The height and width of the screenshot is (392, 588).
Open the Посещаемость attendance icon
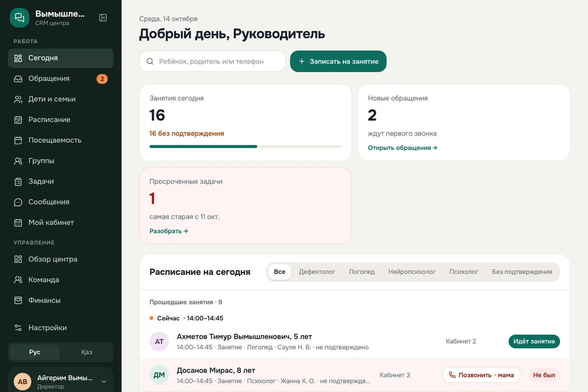coord(18,140)
